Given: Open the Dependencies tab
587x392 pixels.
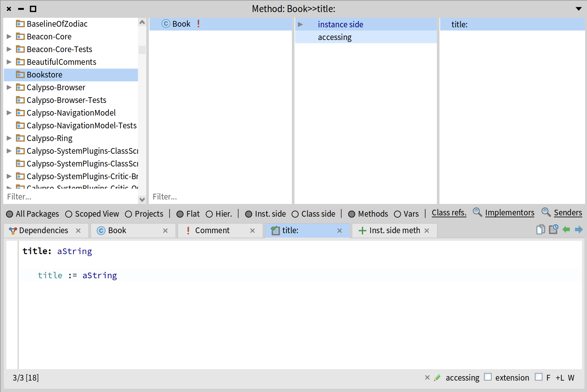Looking at the screenshot, I should pos(43,230).
